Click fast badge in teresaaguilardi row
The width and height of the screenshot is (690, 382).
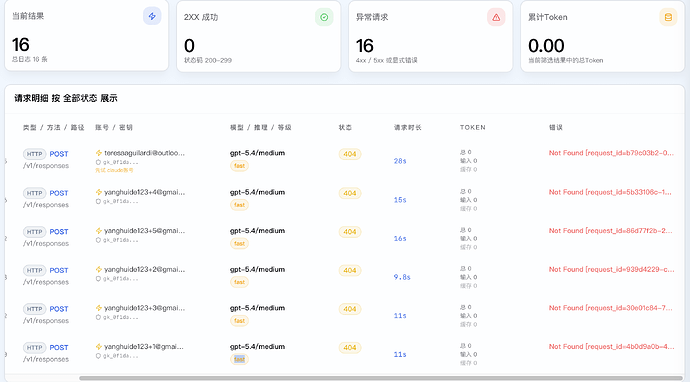tap(239, 166)
